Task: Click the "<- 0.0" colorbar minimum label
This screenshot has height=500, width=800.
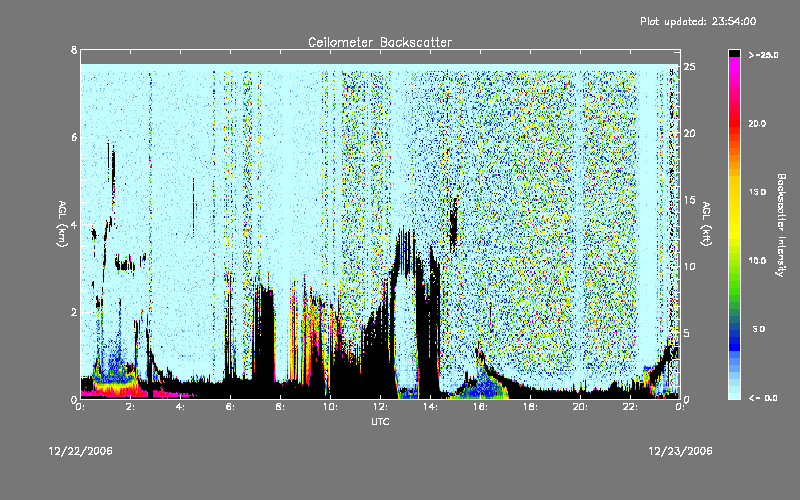Action: pyautogui.click(x=764, y=398)
